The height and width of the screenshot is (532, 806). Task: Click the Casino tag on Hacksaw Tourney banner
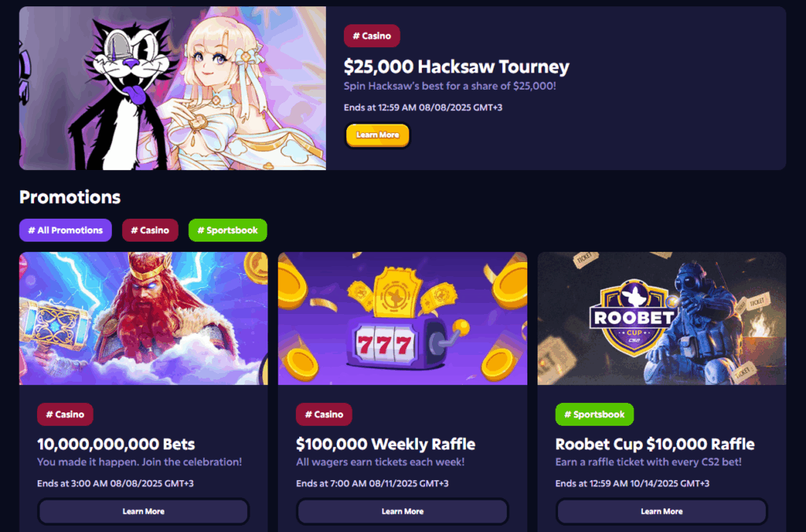(x=372, y=36)
